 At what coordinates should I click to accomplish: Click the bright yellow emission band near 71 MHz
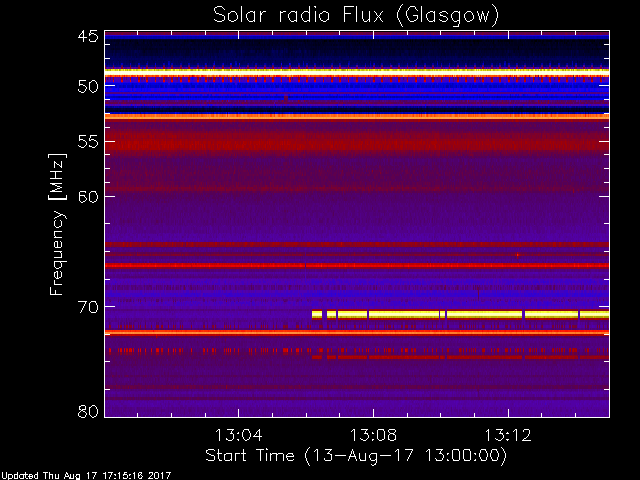tap(460, 315)
